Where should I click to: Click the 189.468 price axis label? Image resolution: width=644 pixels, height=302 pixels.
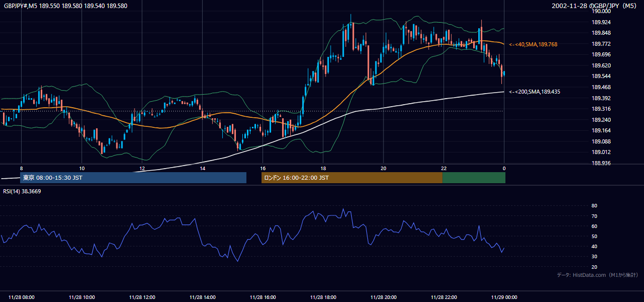(601, 87)
